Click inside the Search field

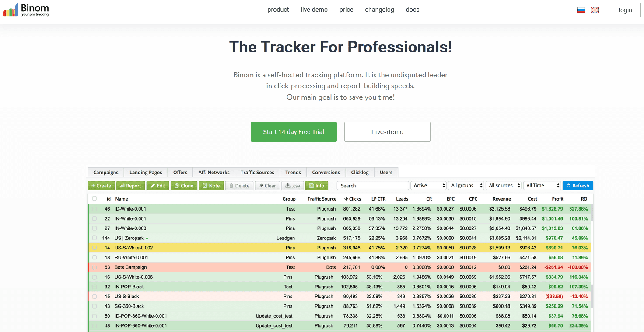[372, 185]
